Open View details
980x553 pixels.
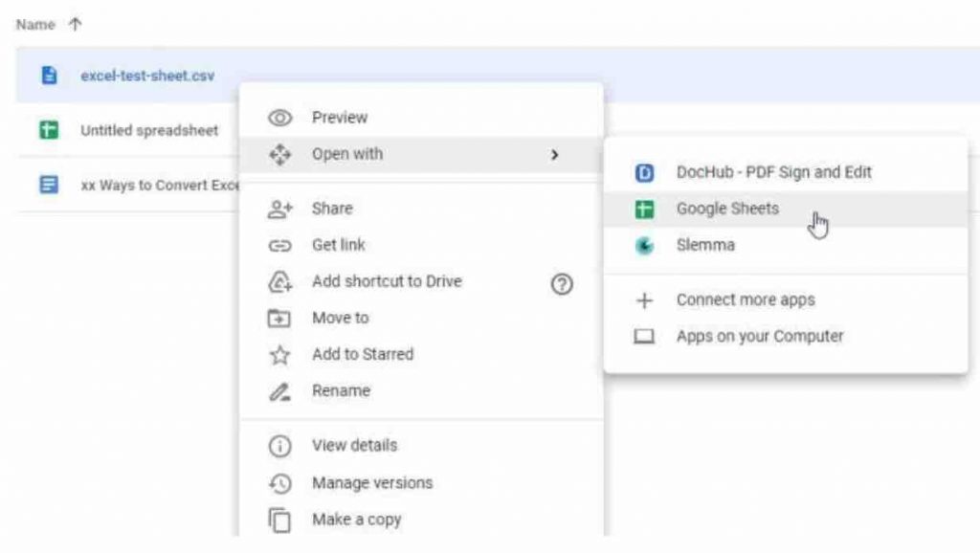tap(354, 445)
